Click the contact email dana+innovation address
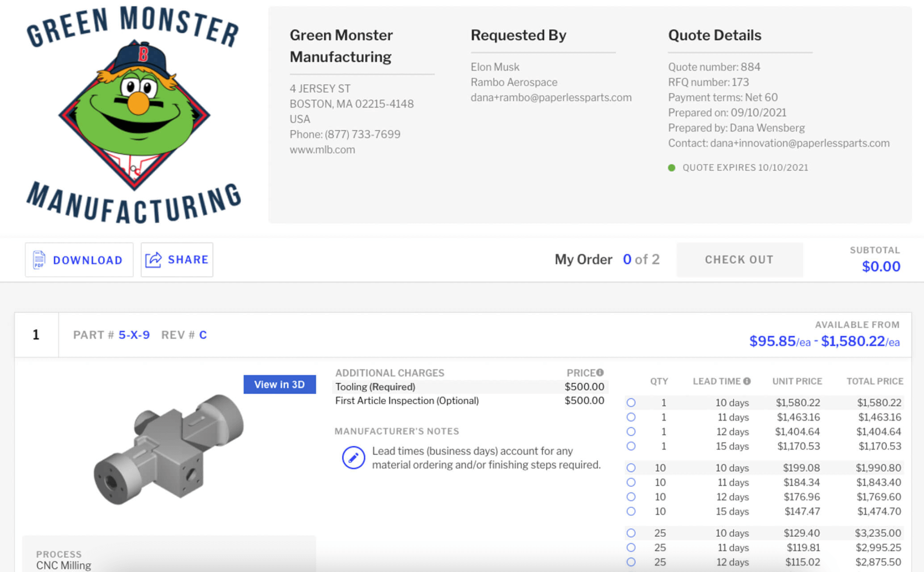 [x=800, y=143]
